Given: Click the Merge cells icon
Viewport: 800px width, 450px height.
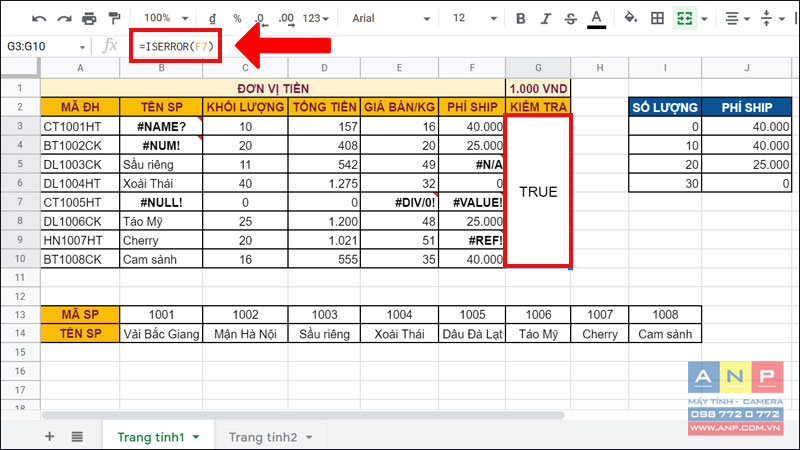Looking at the screenshot, I should (x=685, y=19).
